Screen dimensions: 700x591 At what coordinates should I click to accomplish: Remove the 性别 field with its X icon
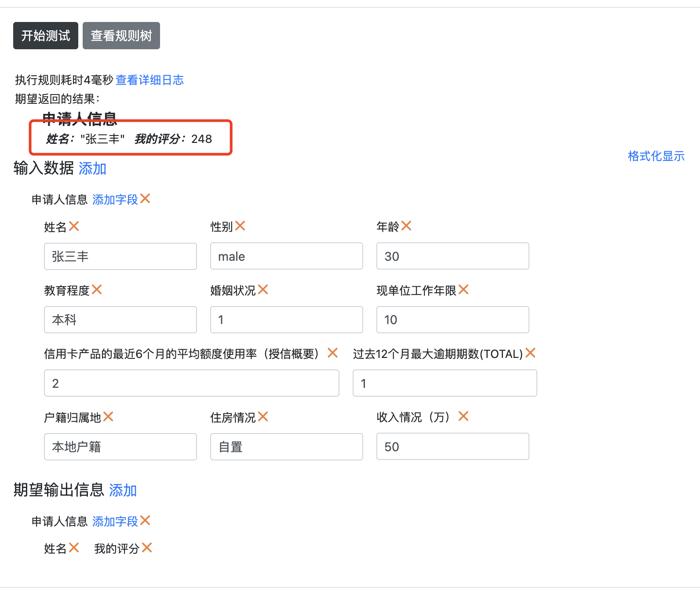pyautogui.click(x=240, y=226)
